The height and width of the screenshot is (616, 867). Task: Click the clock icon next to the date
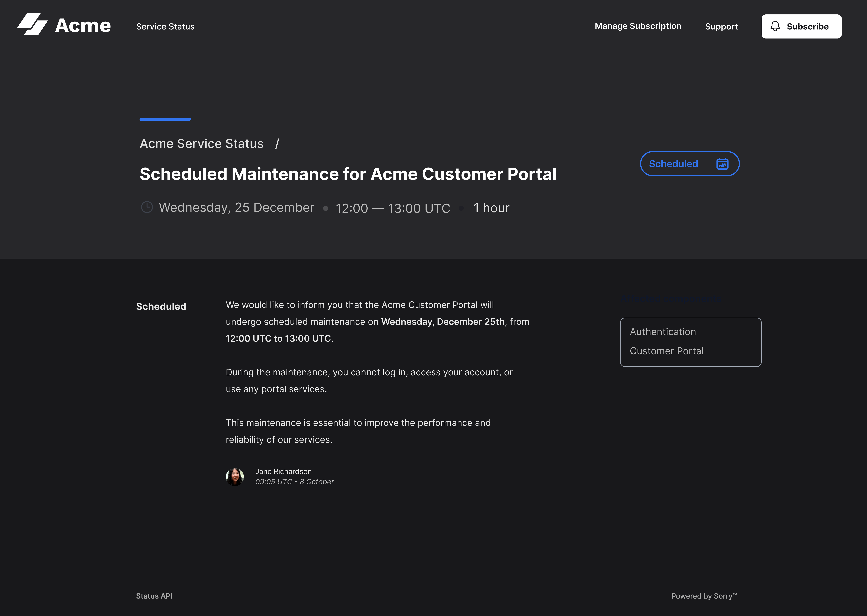(x=147, y=208)
